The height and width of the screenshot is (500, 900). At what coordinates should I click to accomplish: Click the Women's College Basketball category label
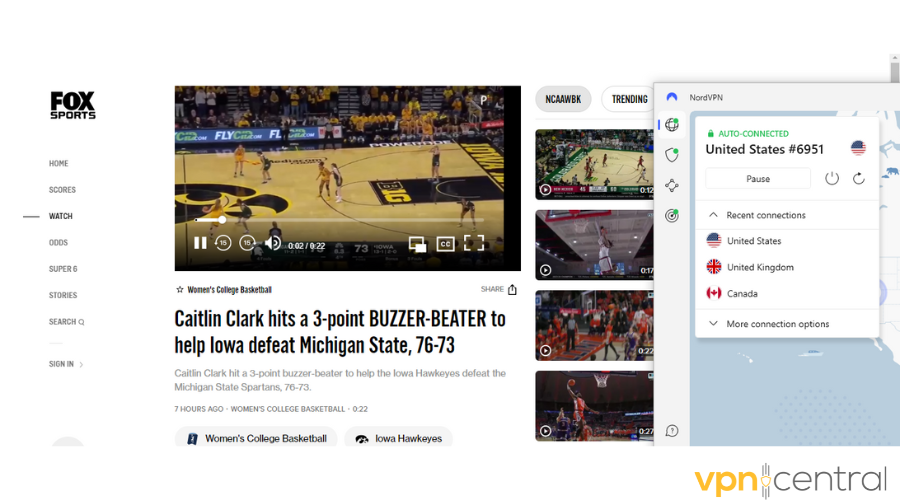(230, 290)
